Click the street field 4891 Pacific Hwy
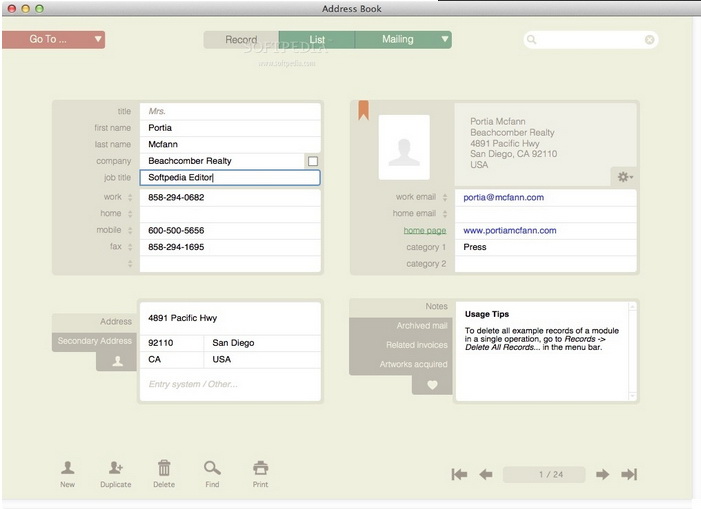Viewport: 701px width, 510px height. 230,318
